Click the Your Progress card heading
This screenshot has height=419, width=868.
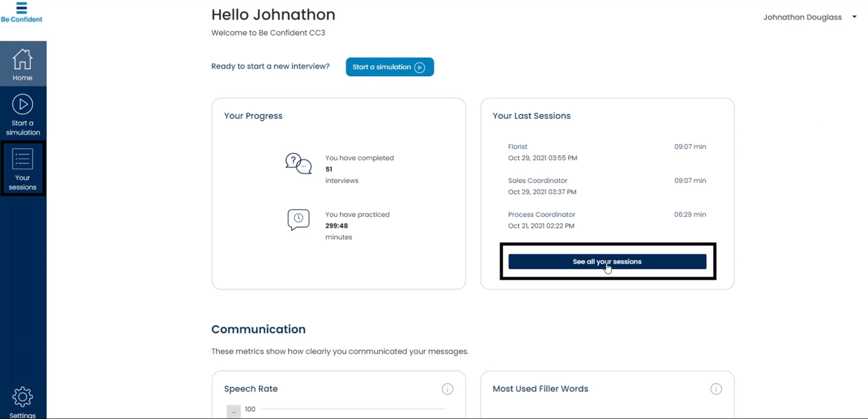(x=253, y=116)
